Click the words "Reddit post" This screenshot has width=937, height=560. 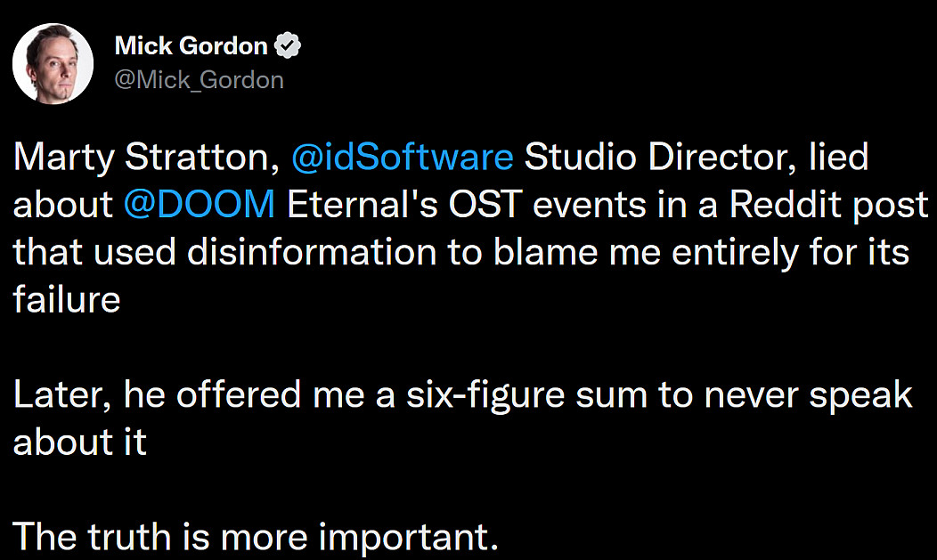pos(830,205)
